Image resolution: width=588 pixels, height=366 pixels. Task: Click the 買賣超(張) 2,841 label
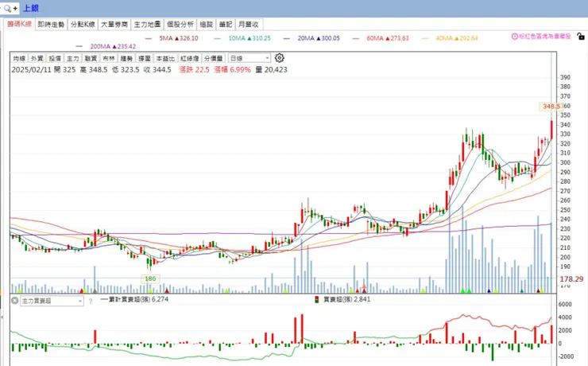(x=346, y=299)
